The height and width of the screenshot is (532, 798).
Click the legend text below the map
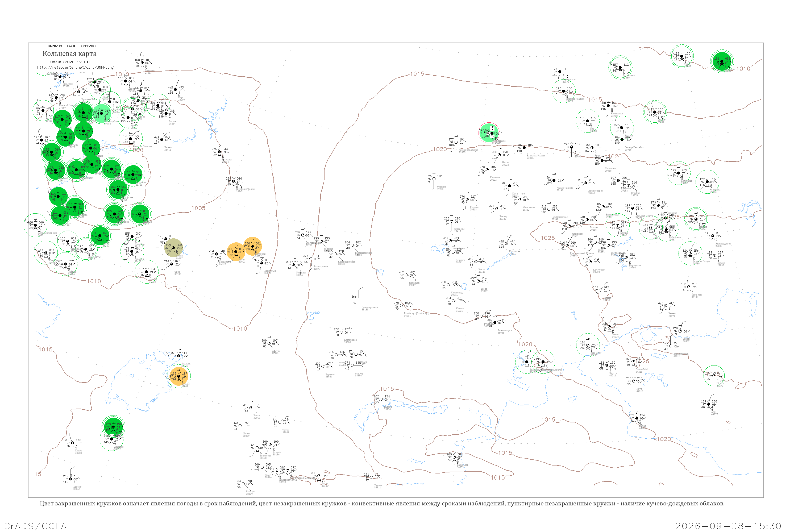point(382,504)
